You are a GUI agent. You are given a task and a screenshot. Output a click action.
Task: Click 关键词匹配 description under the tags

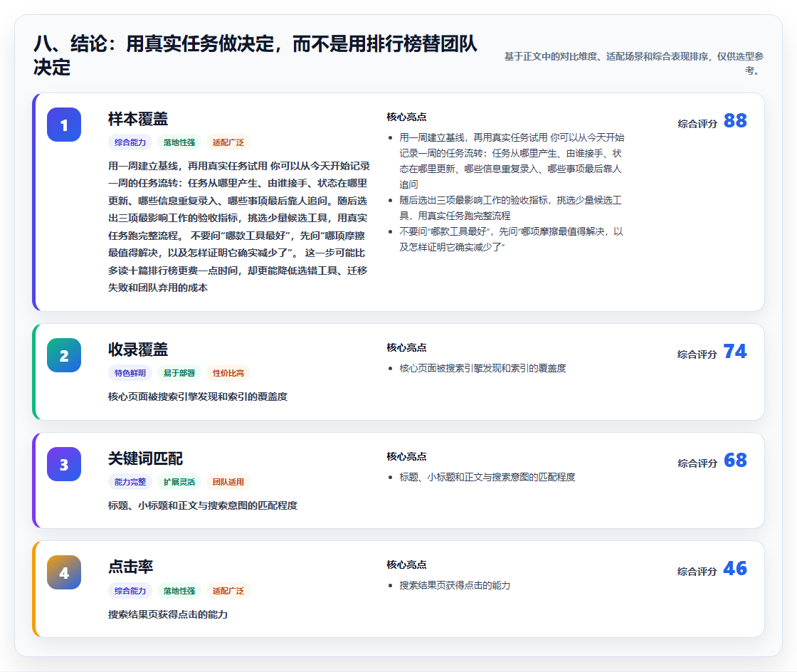(x=202, y=505)
